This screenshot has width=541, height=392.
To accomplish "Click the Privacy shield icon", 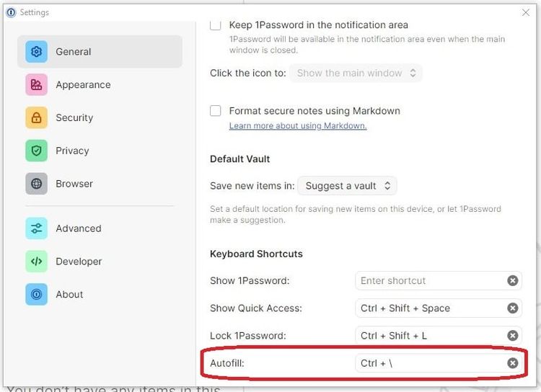I will point(37,151).
